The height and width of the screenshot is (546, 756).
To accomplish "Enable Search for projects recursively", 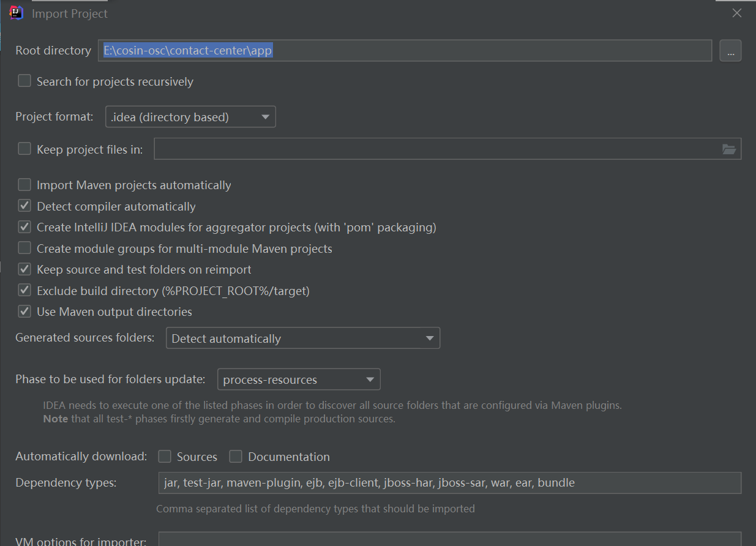I will point(24,80).
